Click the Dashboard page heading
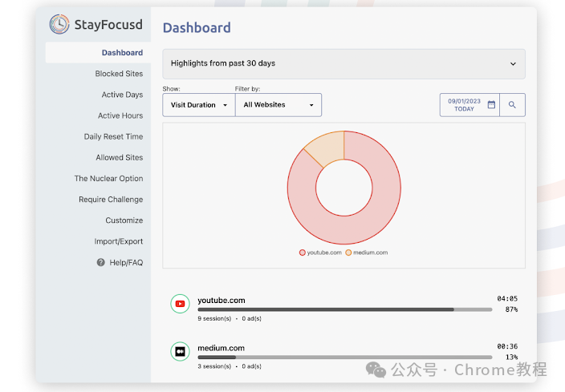Image resolution: width=565 pixels, height=392 pixels. [x=197, y=28]
